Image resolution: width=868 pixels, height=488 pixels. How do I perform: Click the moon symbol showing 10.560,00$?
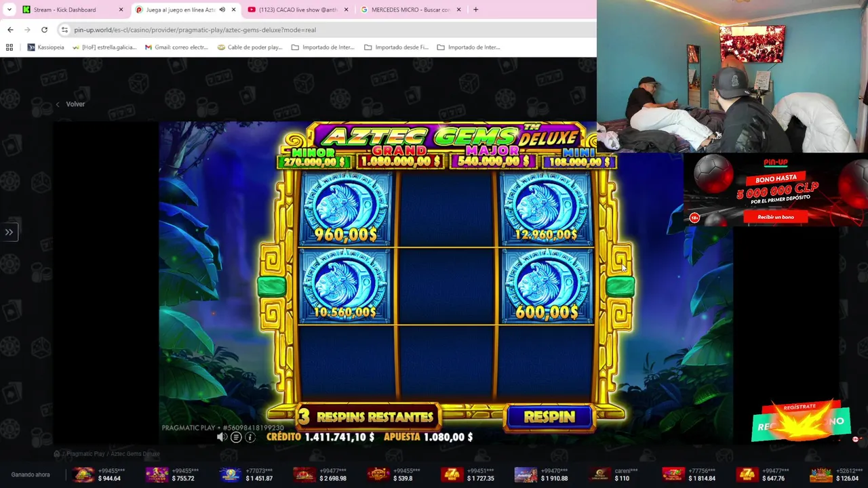point(346,286)
